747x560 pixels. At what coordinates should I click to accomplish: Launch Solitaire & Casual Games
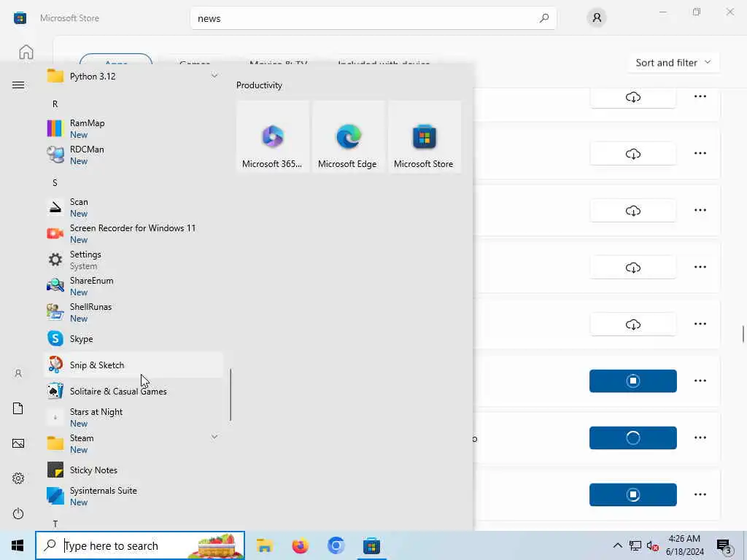point(133,392)
